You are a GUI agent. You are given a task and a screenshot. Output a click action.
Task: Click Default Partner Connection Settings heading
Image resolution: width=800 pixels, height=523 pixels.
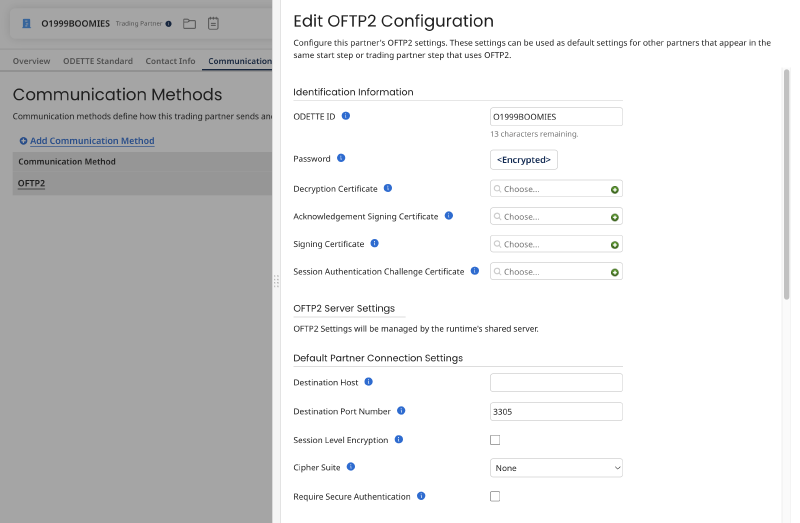point(378,358)
